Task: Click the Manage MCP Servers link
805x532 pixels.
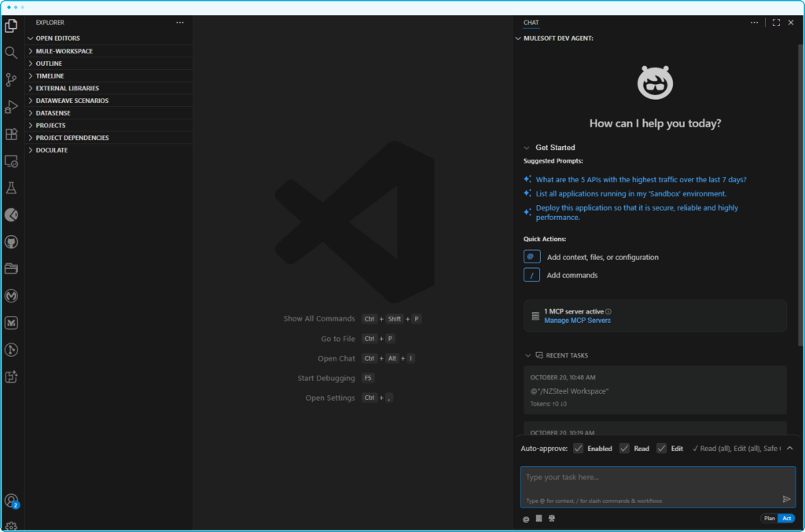Action: tap(577, 321)
